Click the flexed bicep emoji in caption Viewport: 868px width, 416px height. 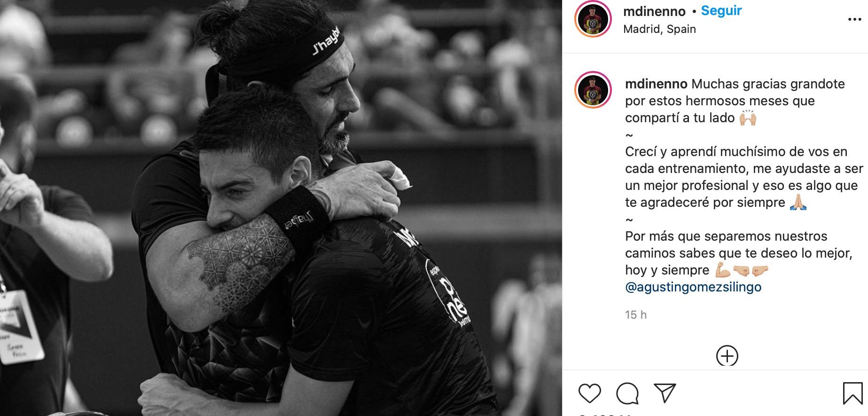(x=723, y=270)
